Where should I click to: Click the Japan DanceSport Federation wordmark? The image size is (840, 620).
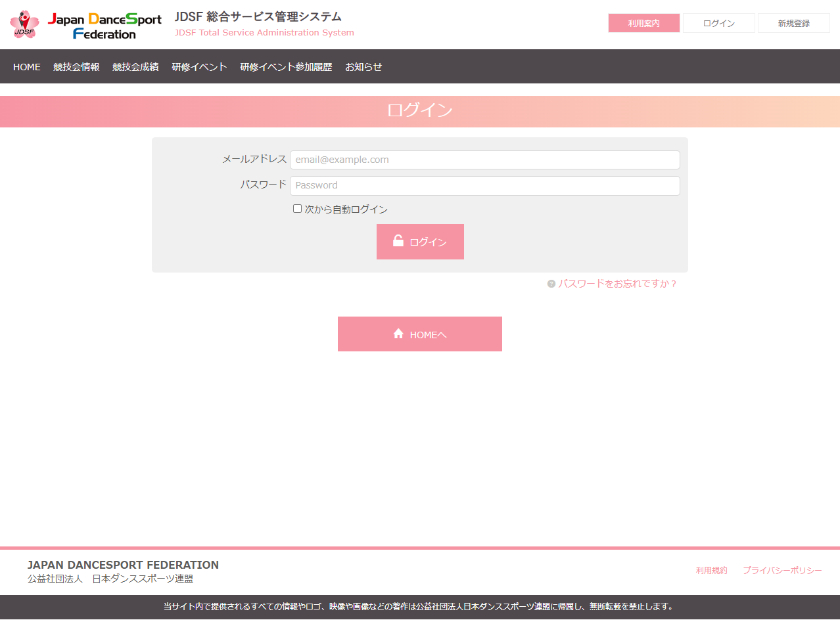[x=105, y=26]
